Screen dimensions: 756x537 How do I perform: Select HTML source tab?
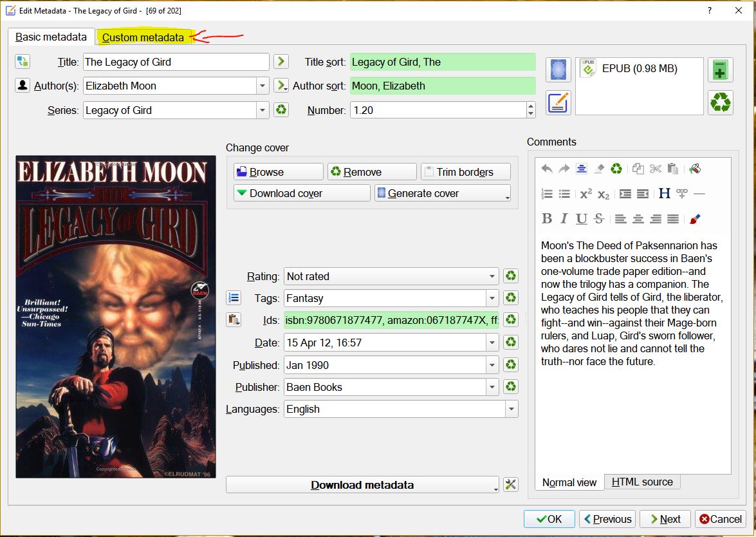point(642,482)
